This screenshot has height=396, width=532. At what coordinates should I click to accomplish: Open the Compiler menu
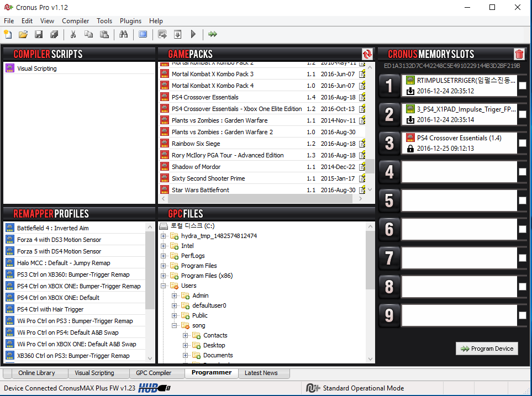[75, 20]
